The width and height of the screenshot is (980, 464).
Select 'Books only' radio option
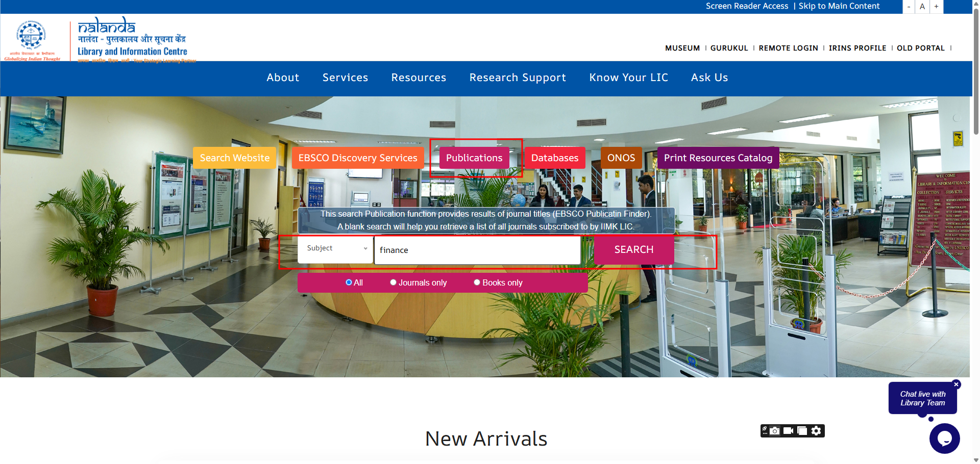coord(477,282)
